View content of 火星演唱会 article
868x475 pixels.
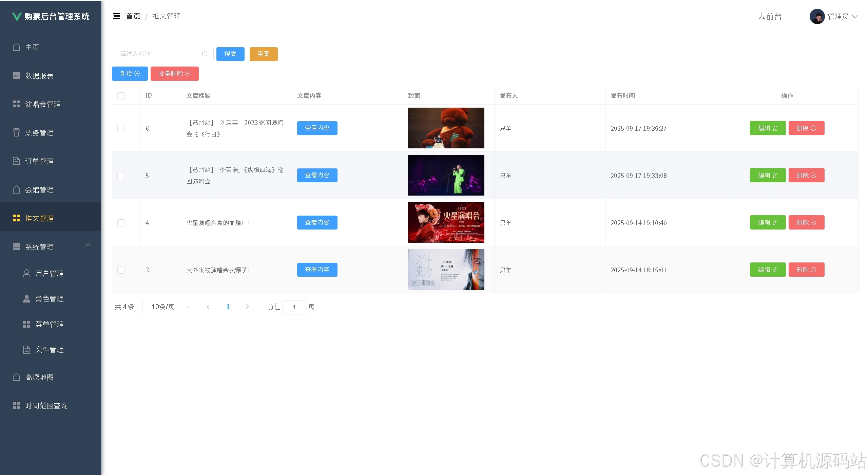tap(317, 222)
